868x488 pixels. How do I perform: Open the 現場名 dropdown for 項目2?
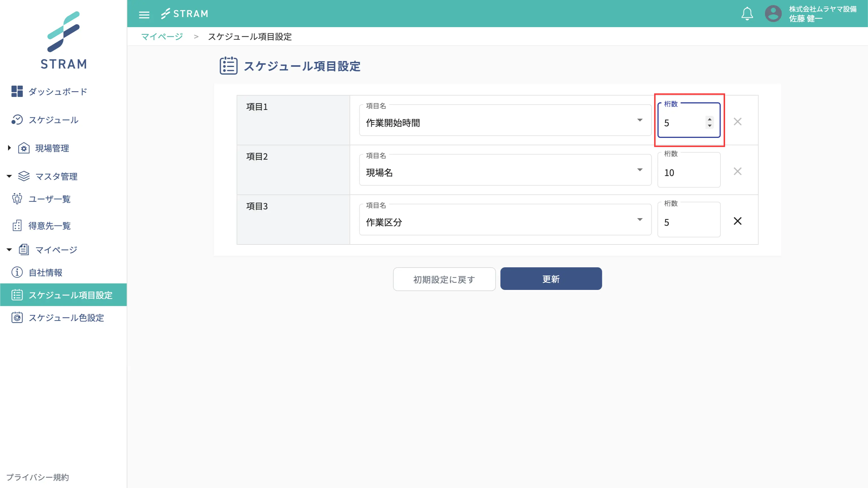(x=639, y=170)
